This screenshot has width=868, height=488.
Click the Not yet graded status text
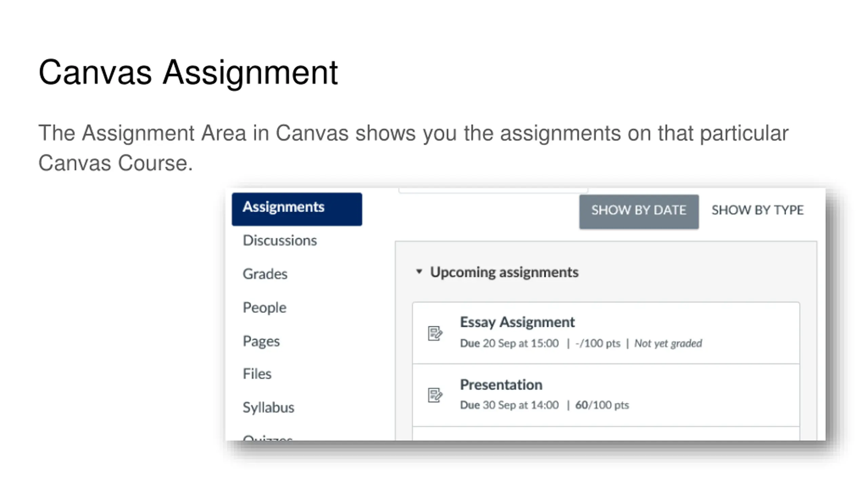click(x=668, y=343)
